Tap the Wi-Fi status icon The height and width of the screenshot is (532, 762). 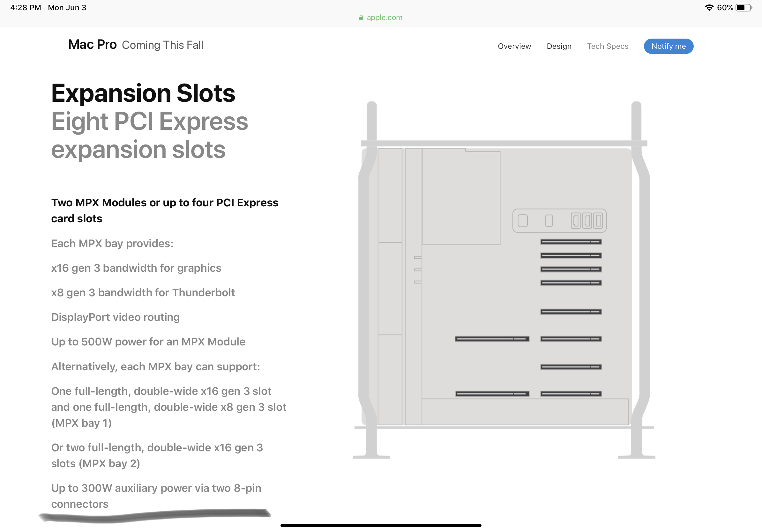tap(709, 7)
